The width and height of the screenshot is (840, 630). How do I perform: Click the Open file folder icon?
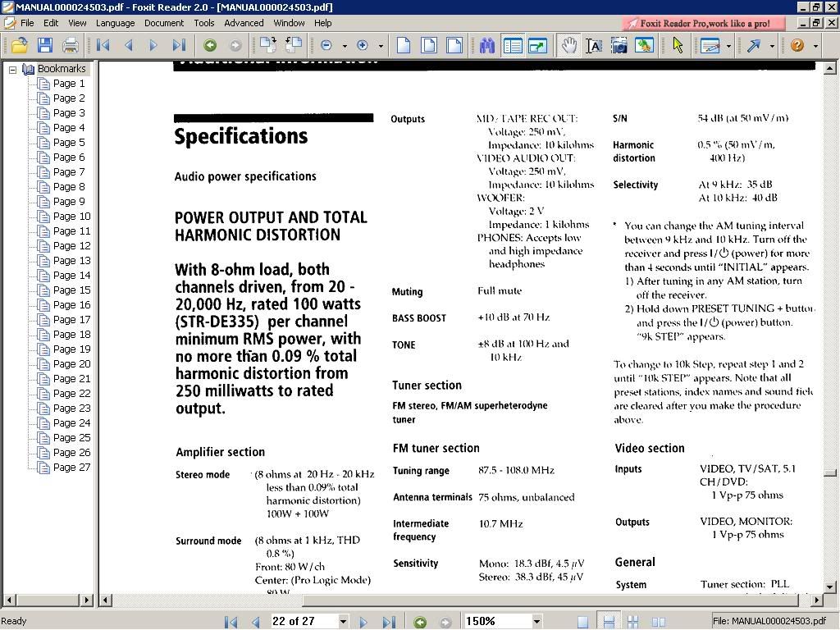(18, 46)
